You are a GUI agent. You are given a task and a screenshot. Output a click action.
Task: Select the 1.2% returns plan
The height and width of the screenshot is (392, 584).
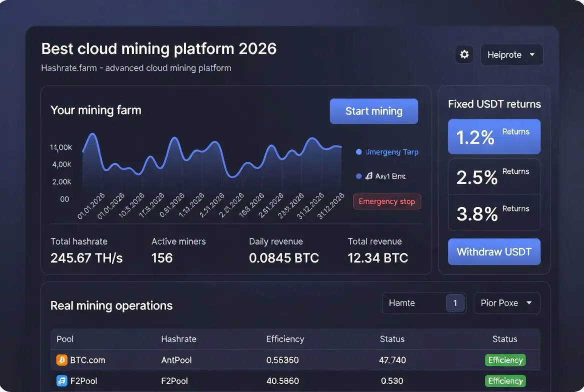click(494, 136)
